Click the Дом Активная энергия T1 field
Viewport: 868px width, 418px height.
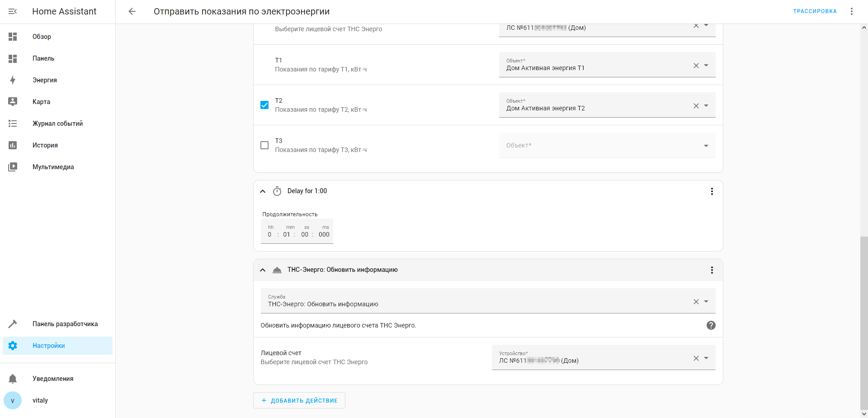(607, 65)
